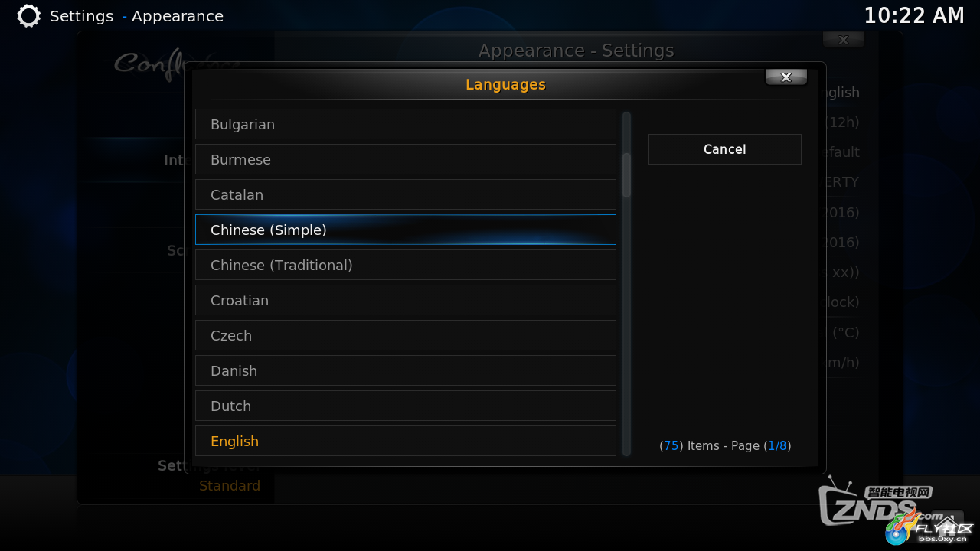Select Chinese (Simple) language
The image size is (980, 551).
tap(406, 230)
